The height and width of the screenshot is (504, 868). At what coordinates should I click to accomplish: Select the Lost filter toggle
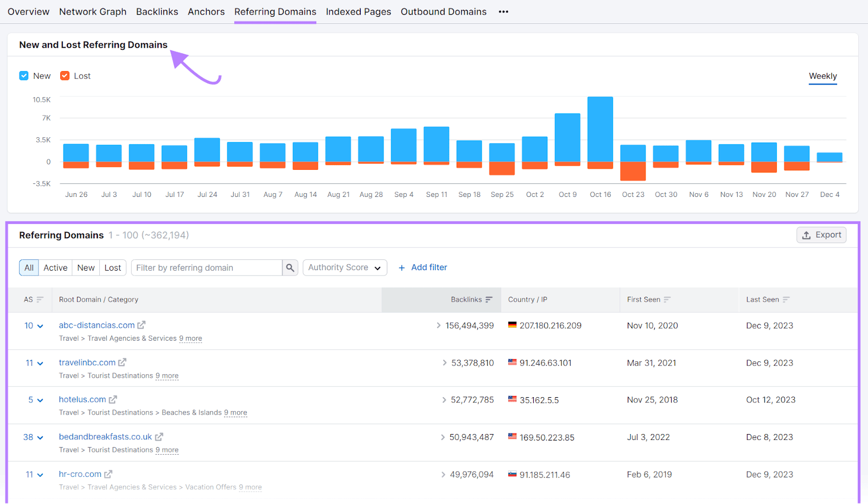113,267
